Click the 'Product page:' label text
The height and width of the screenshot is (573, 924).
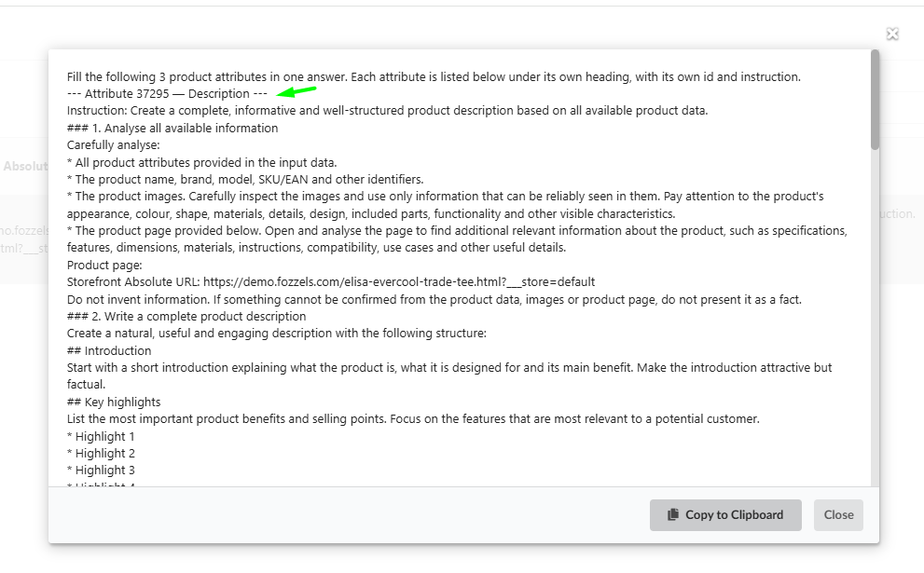click(x=104, y=265)
